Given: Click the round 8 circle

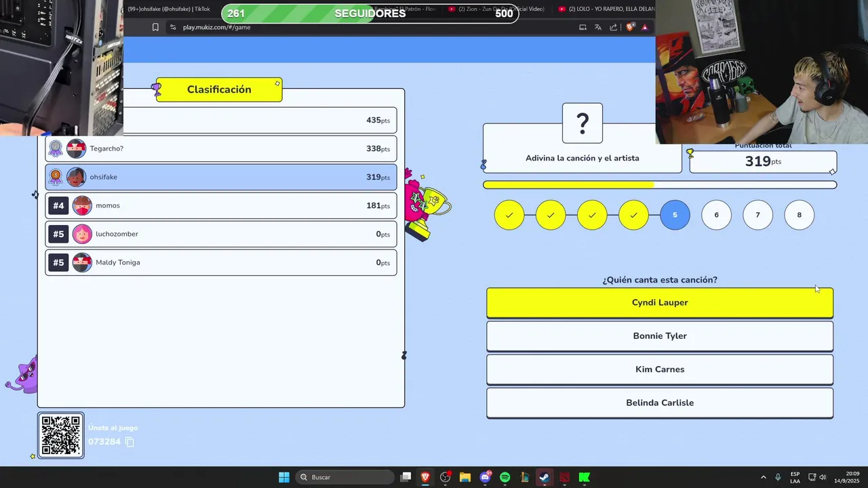Looking at the screenshot, I should point(799,215).
